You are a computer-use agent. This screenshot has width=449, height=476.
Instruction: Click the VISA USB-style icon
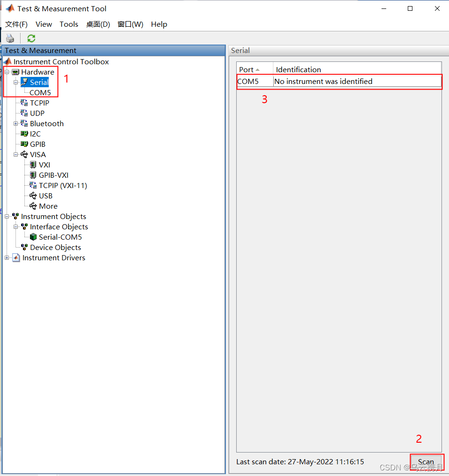click(x=24, y=154)
